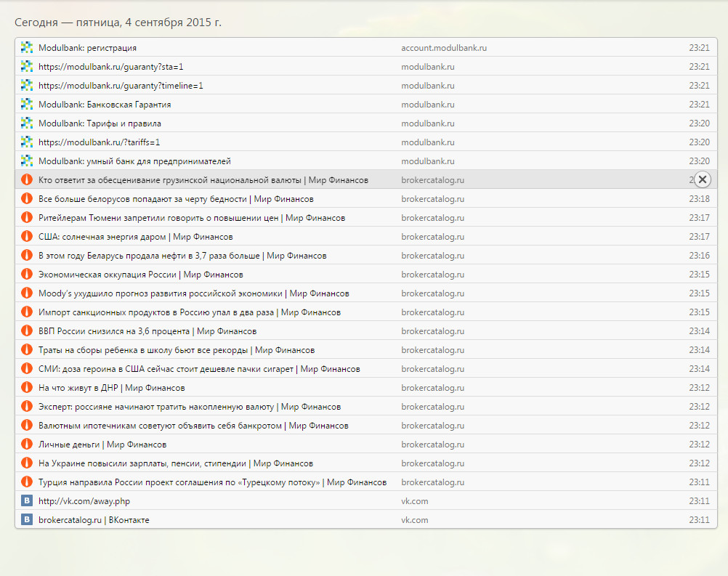Open 'США: солнечная энергия даром' history entry

click(x=135, y=237)
